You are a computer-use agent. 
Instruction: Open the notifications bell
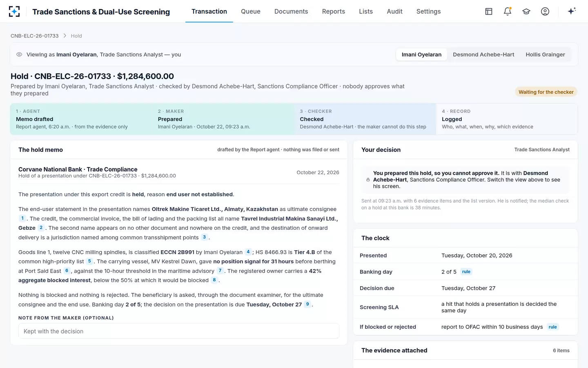(x=508, y=11)
